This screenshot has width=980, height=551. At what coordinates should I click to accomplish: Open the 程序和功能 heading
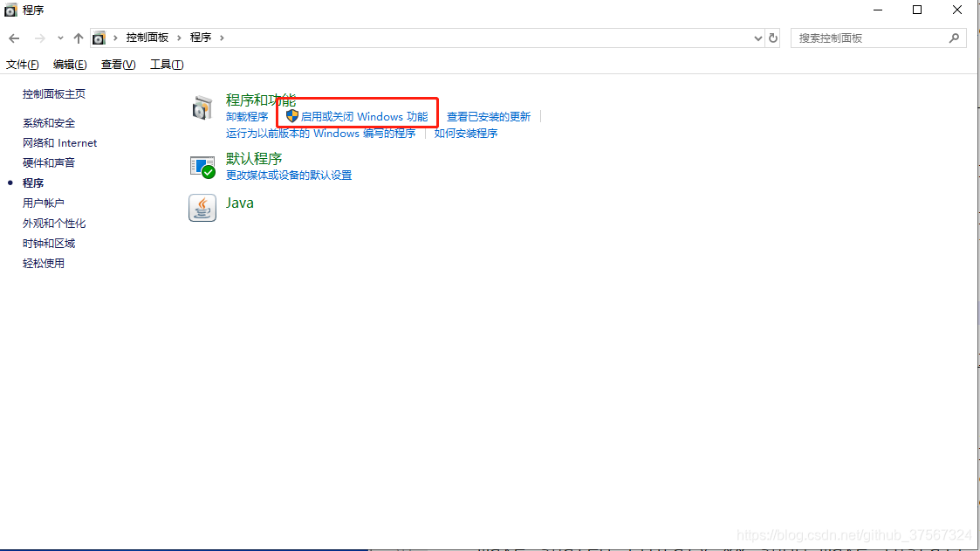point(261,100)
